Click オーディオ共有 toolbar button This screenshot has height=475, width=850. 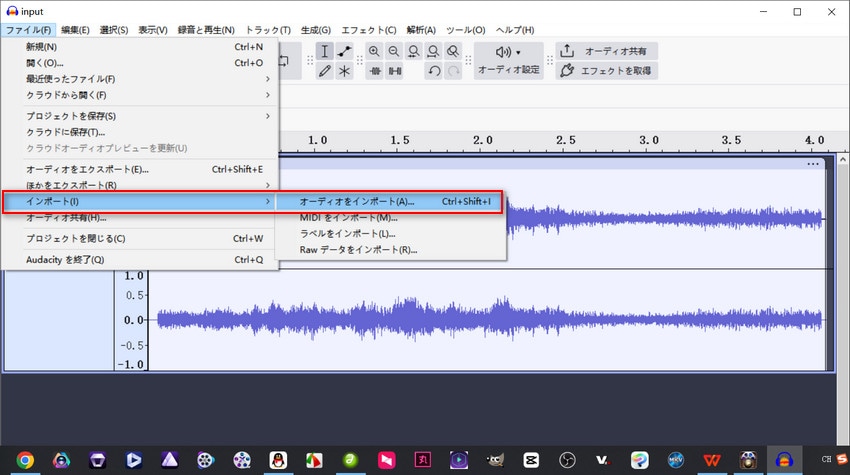[607, 51]
